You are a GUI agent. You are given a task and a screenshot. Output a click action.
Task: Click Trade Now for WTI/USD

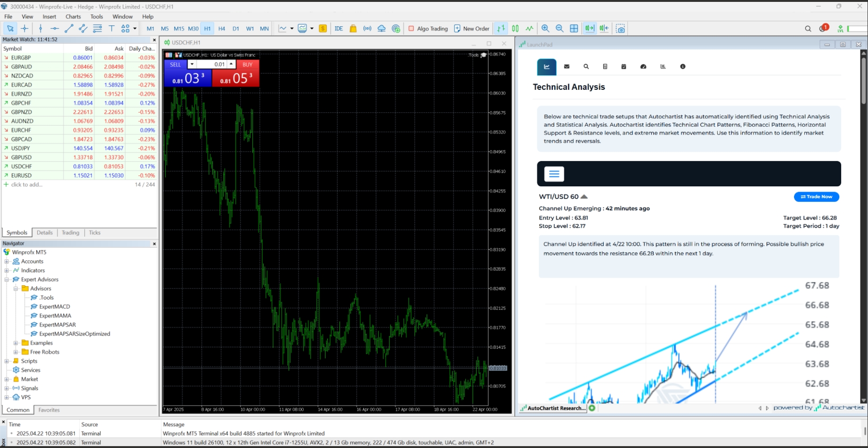(x=816, y=197)
